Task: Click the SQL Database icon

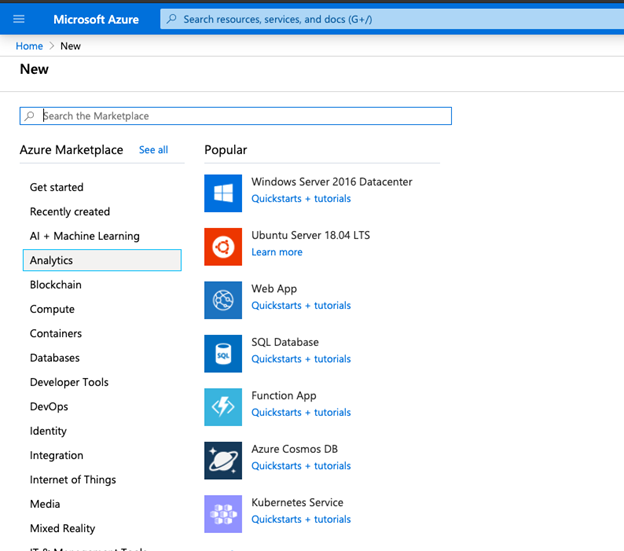Action: click(x=223, y=354)
